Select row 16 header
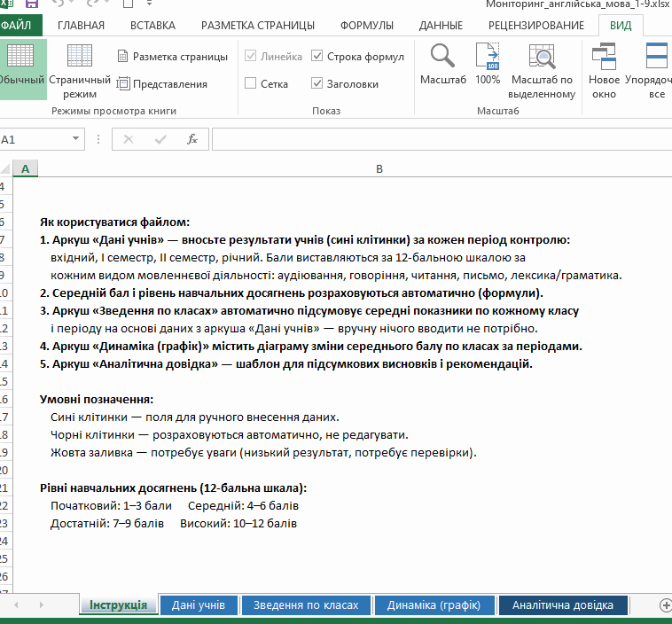 4,399
